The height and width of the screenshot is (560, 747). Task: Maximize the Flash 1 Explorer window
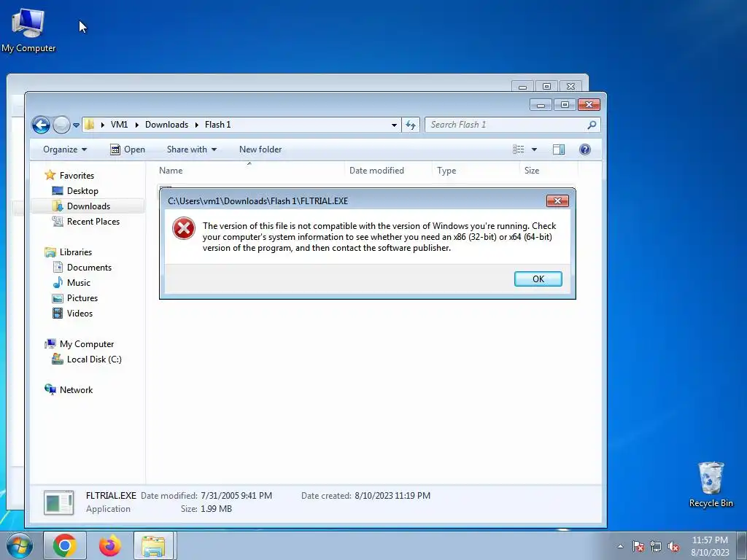point(565,104)
